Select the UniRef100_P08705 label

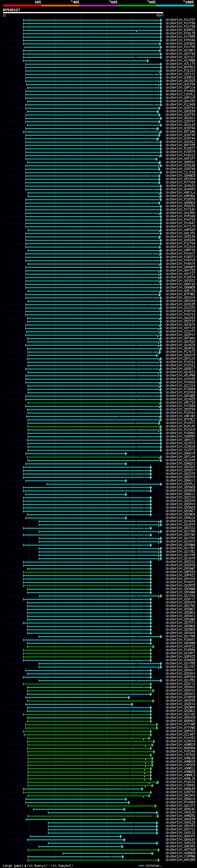click(x=180, y=260)
